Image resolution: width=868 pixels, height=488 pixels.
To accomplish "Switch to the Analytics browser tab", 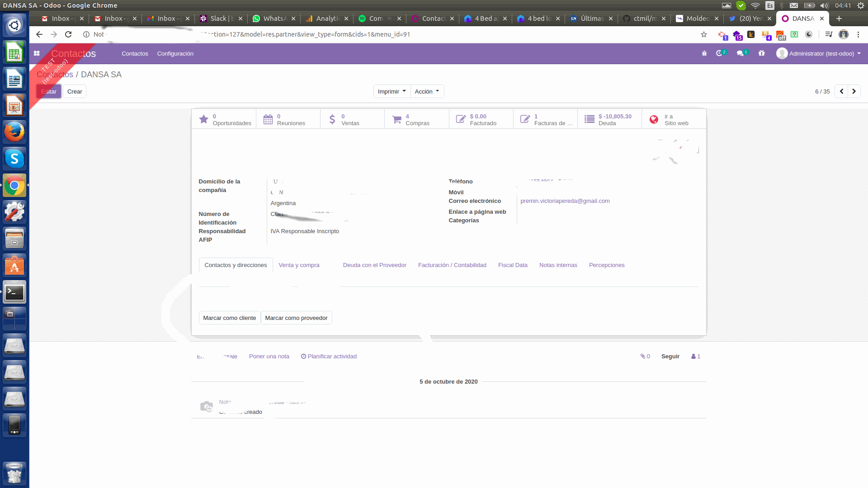I will pyautogui.click(x=327, y=19).
